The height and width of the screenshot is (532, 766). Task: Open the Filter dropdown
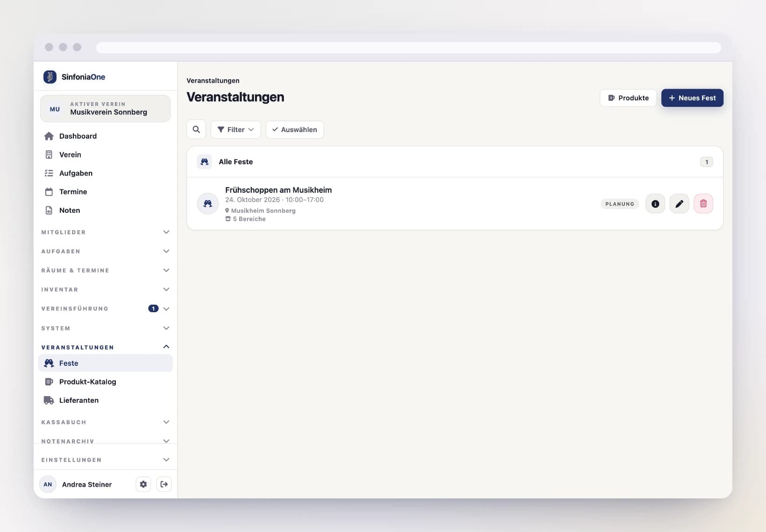(235, 130)
